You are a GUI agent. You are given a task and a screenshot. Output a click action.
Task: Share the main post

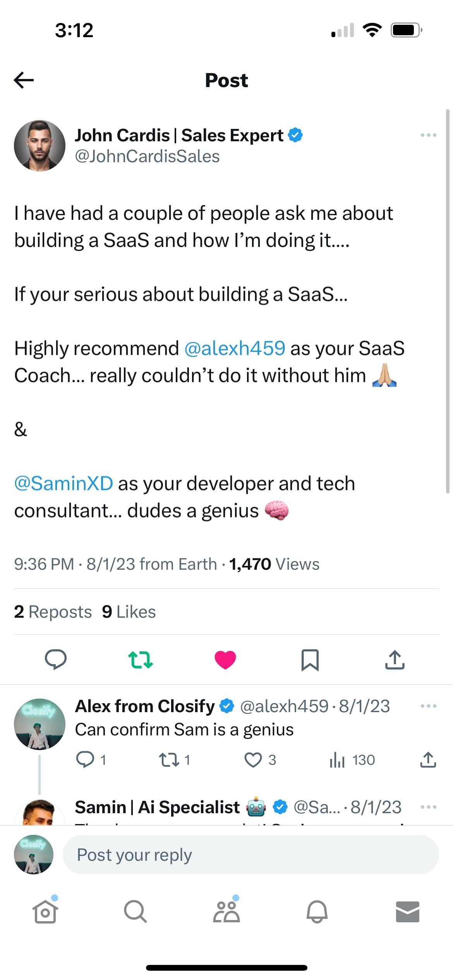tap(395, 660)
